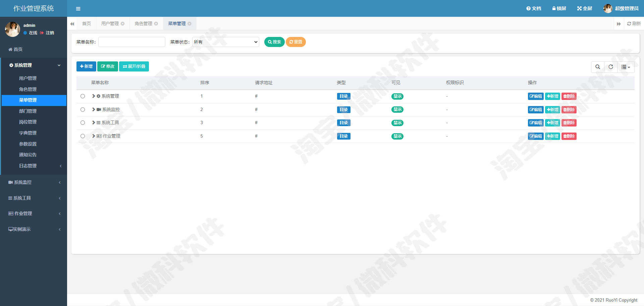The image size is (644, 306).
Task: Focus the 菜单名称 input field
Action: [132, 42]
